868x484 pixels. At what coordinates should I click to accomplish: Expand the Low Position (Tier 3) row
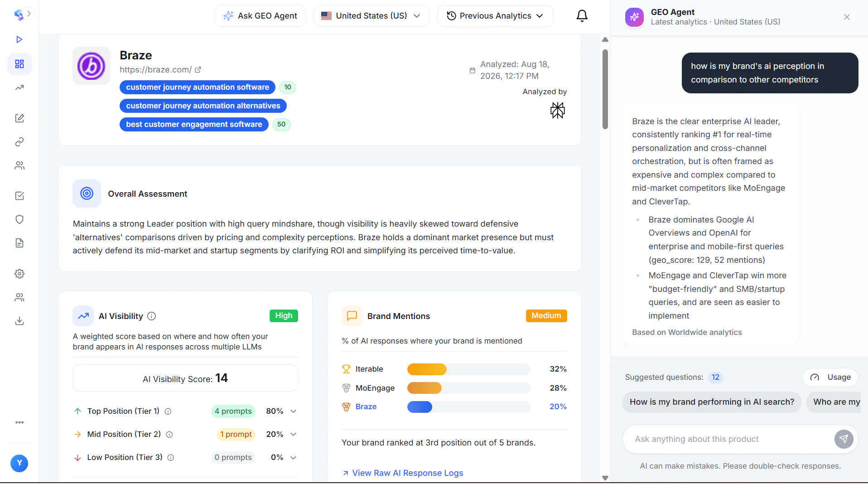click(294, 457)
